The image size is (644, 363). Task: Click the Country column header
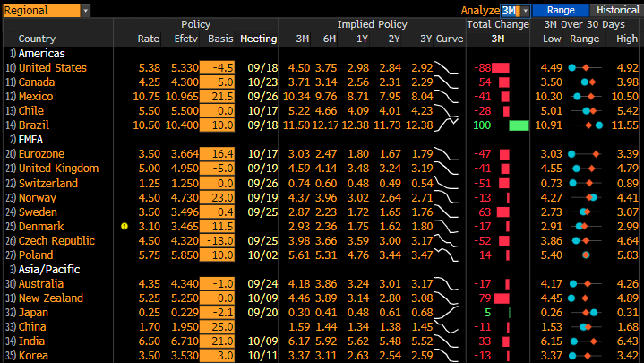pos(37,39)
